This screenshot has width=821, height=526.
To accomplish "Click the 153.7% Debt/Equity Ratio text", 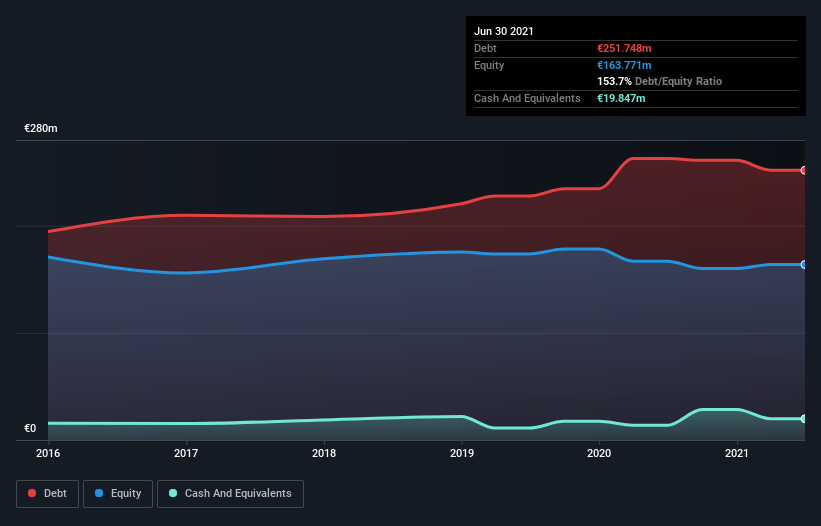I will coord(660,82).
